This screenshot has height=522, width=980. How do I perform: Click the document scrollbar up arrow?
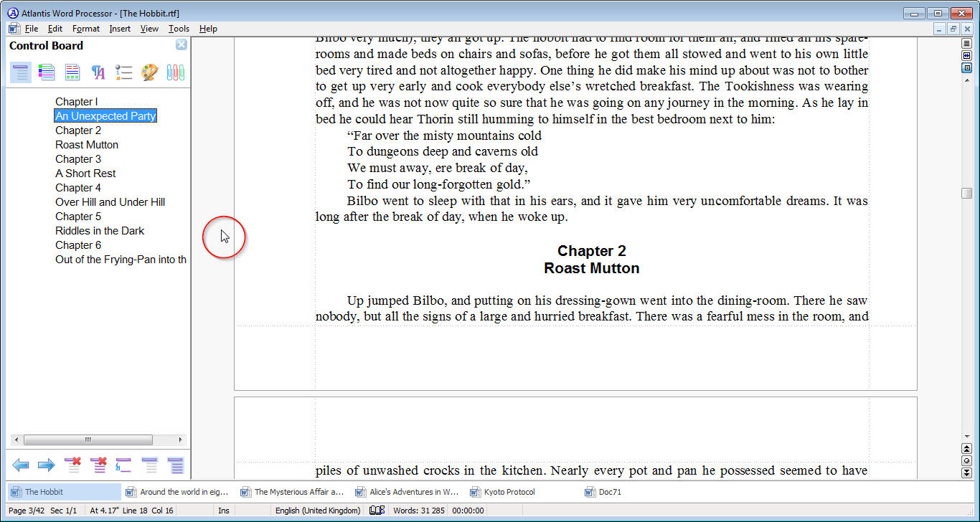[x=966, y=80]
